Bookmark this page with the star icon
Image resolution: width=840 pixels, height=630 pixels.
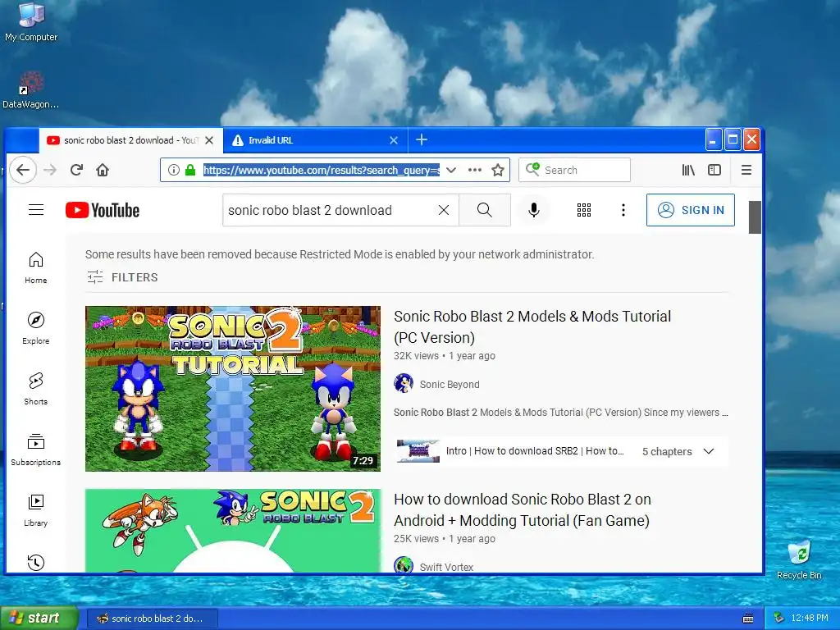498,170
